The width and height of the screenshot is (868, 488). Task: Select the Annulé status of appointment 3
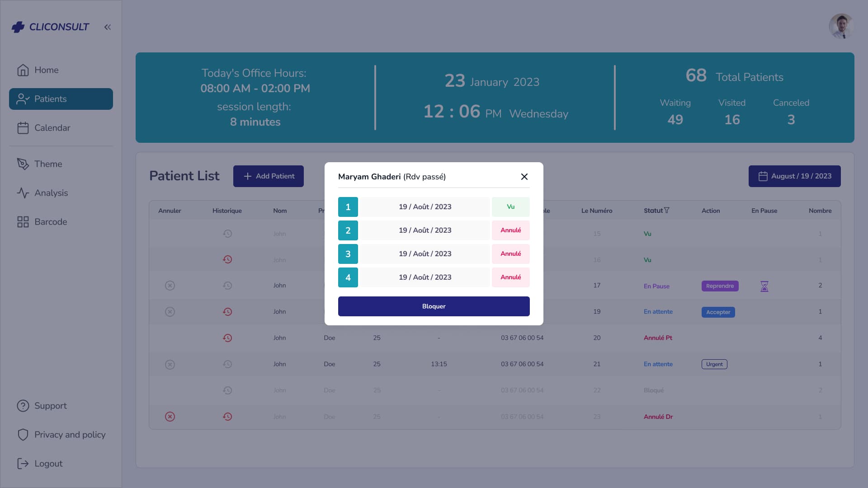(x=511, y=254)
